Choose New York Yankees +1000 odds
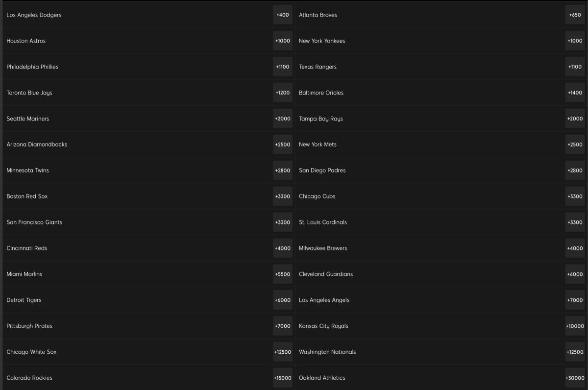Viewport: 588px width, 390px height. pos(575,41)
